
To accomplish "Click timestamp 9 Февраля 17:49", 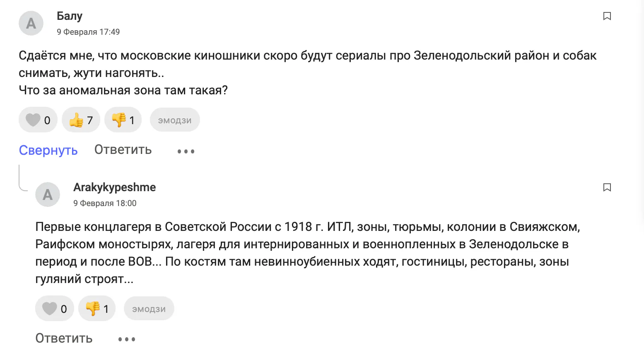I will 88,32.
